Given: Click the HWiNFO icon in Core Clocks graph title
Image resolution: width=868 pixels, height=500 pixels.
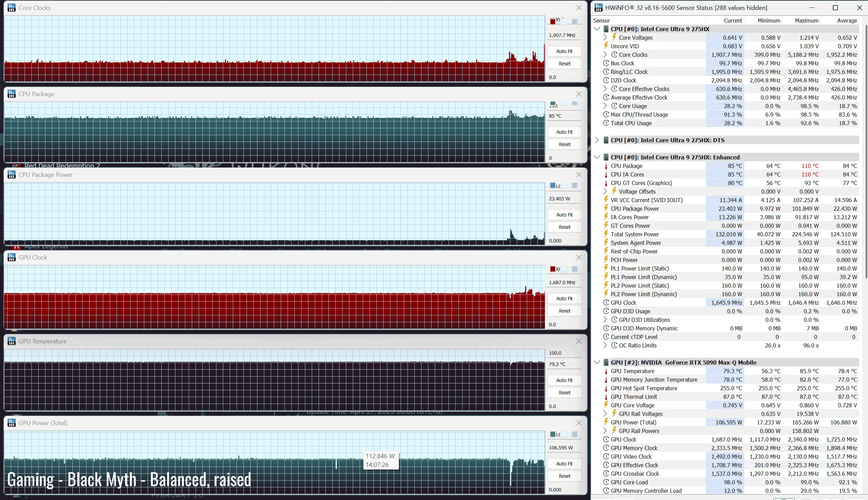Looking at the screenshot, I should [12, 8].
